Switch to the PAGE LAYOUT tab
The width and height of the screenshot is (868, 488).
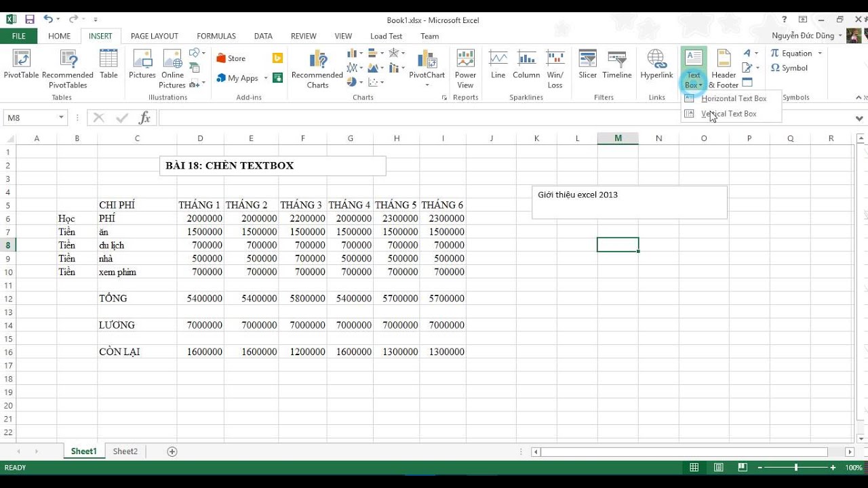(x=155, y=36)
